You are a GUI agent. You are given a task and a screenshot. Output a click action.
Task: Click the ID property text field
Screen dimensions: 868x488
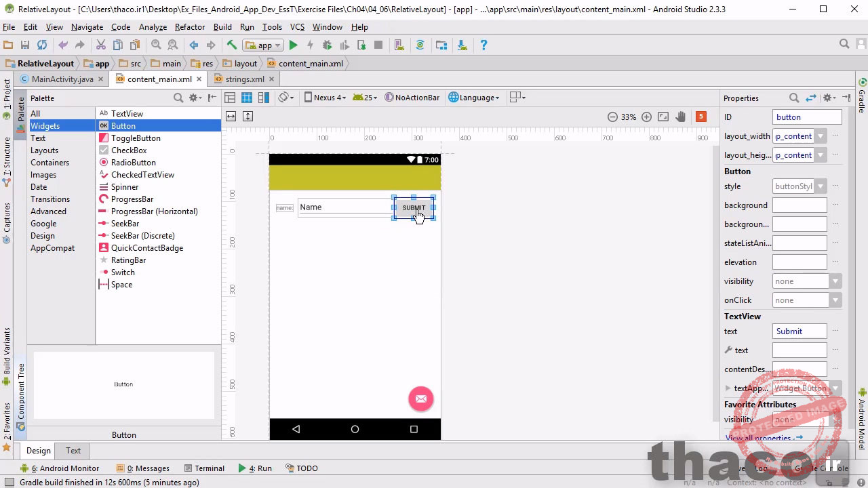806,117
